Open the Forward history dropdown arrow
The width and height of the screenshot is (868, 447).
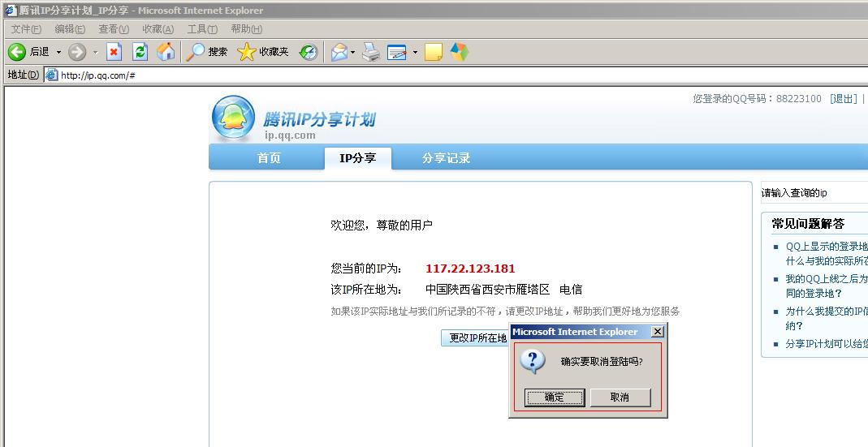click(x=95, y=52)
